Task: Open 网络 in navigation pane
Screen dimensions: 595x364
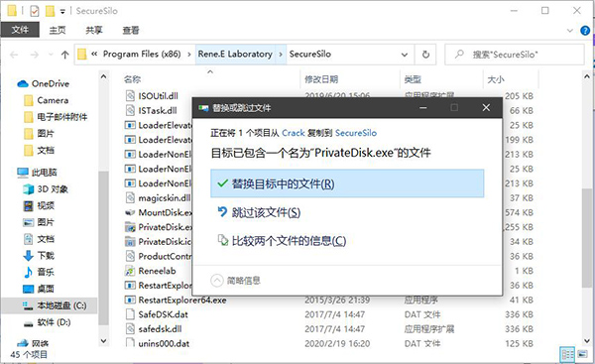Action: (x=40, y=343)
